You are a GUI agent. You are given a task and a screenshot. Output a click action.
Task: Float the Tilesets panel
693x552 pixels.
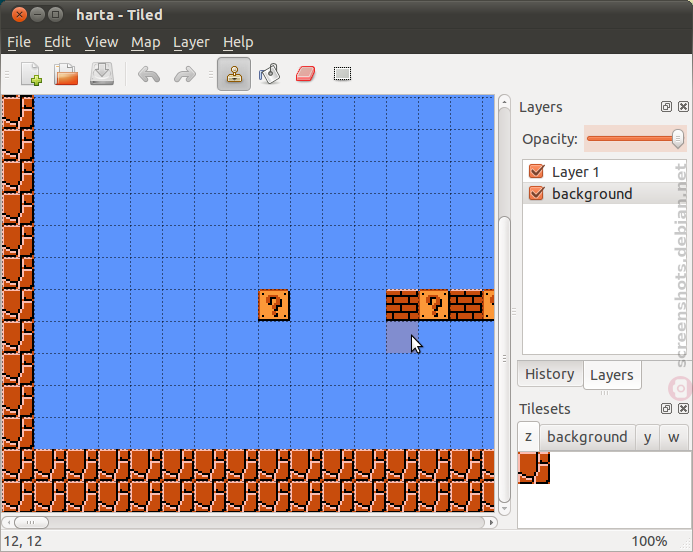tap(666, 408)
